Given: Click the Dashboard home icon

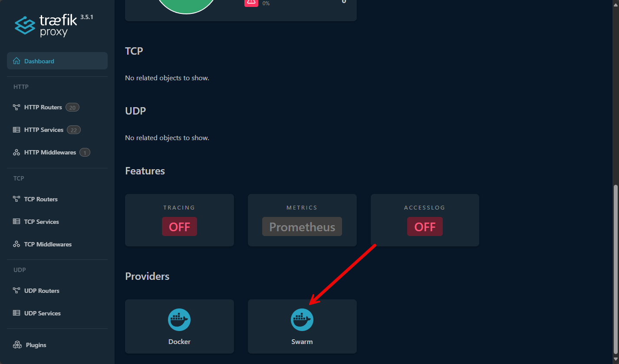Looking at the screenshot, I should pyautogui.click(x=16, y=61).
